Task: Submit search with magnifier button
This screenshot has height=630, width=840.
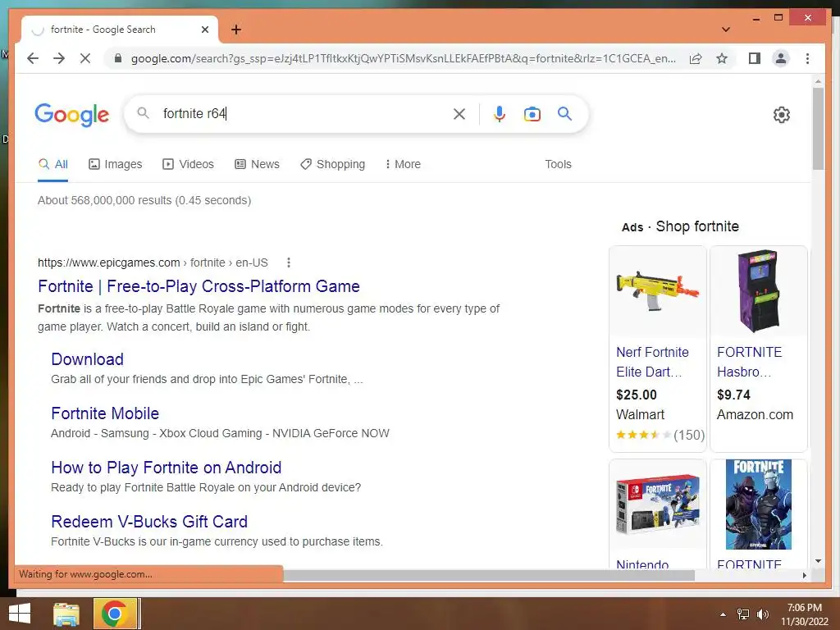Action: [564, 113]
